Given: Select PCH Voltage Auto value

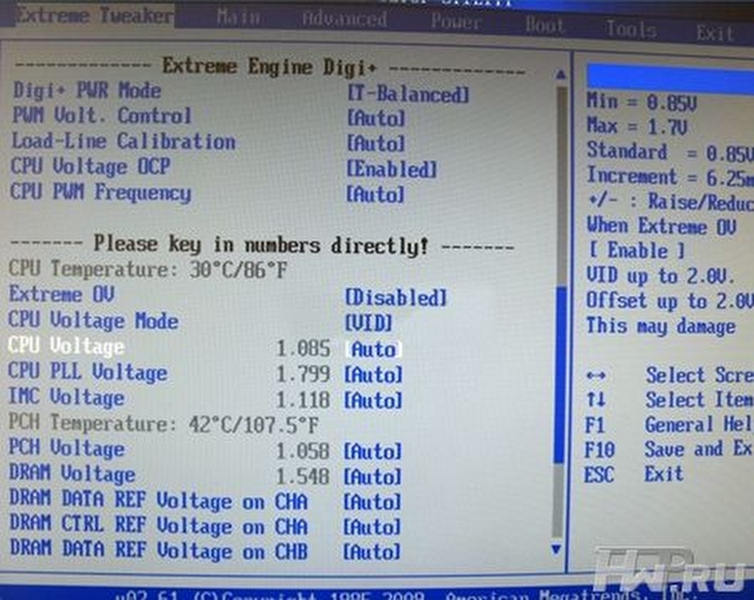Looking at the screenshot, I should pos(372,451).
